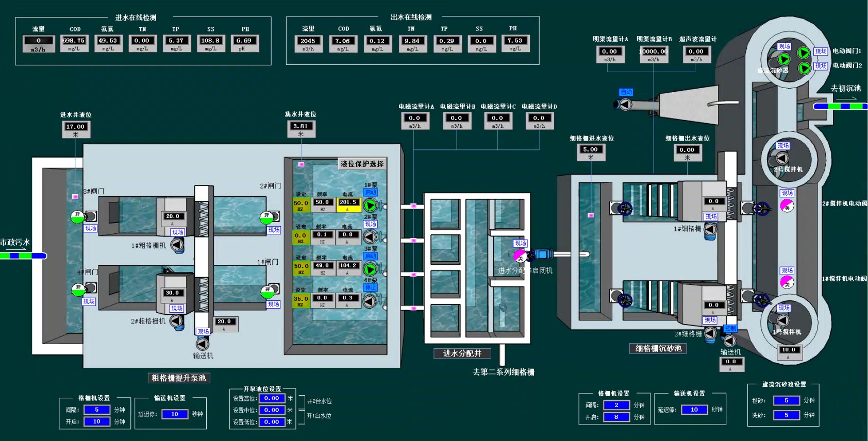
Task: Select the 2号搅拌机 mixer icon
Action: click(782, 158)
